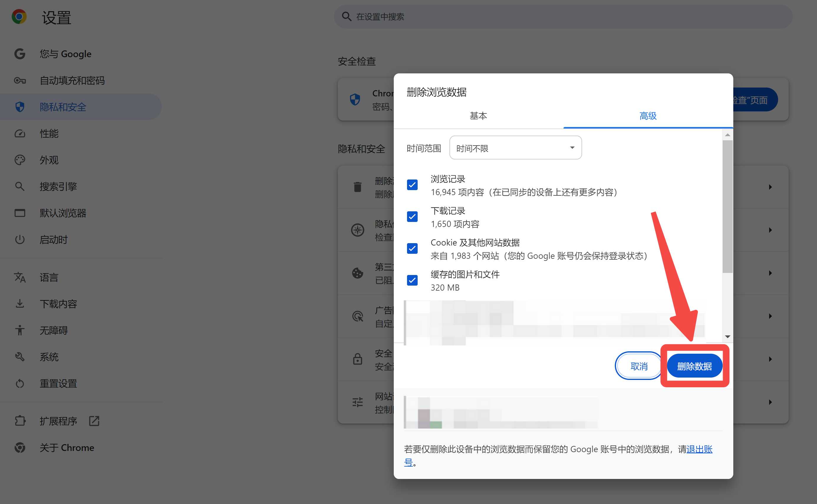Screen dimensions: 817x504
Task: Open 系统 settings section
Action: pyautogui.click(x=81, y=357)
